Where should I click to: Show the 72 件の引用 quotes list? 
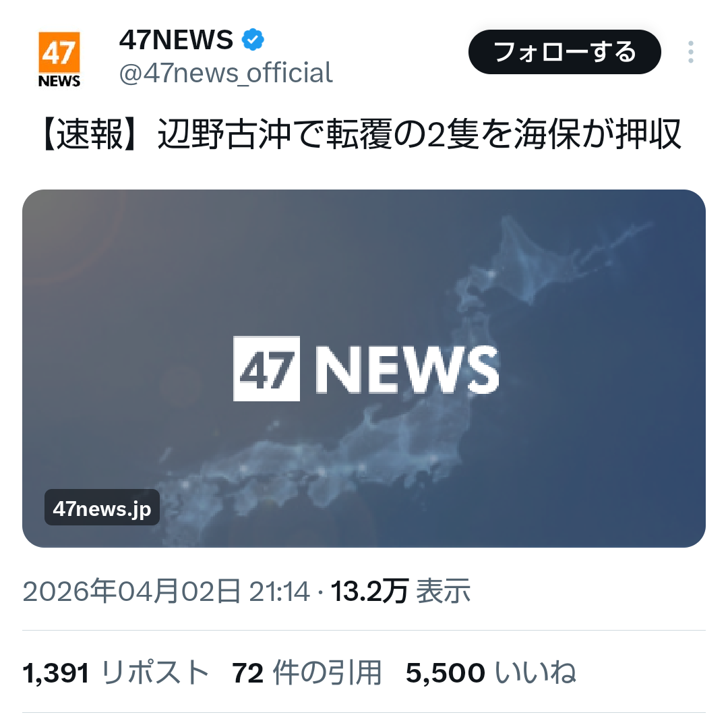(x=307, y=672)
